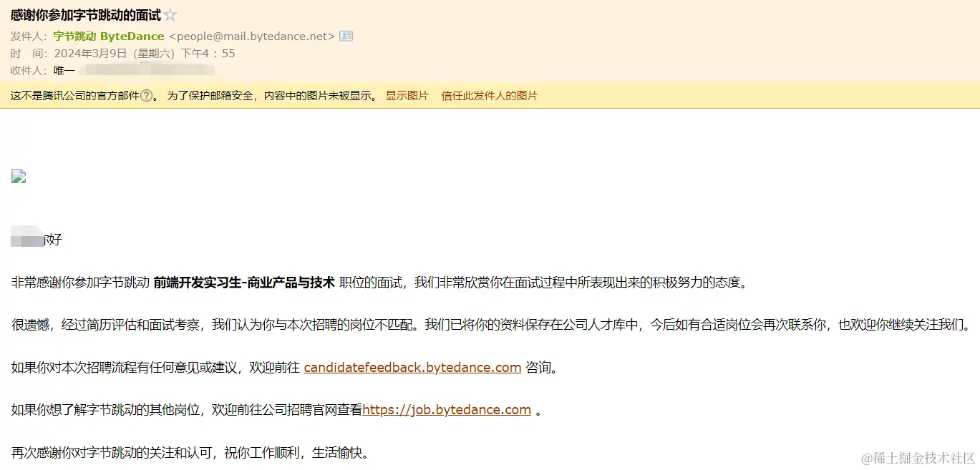Click the email subject 感谢你参加字节跳动的面试
This screenshot has width=980, height=470.
point(85,15)
